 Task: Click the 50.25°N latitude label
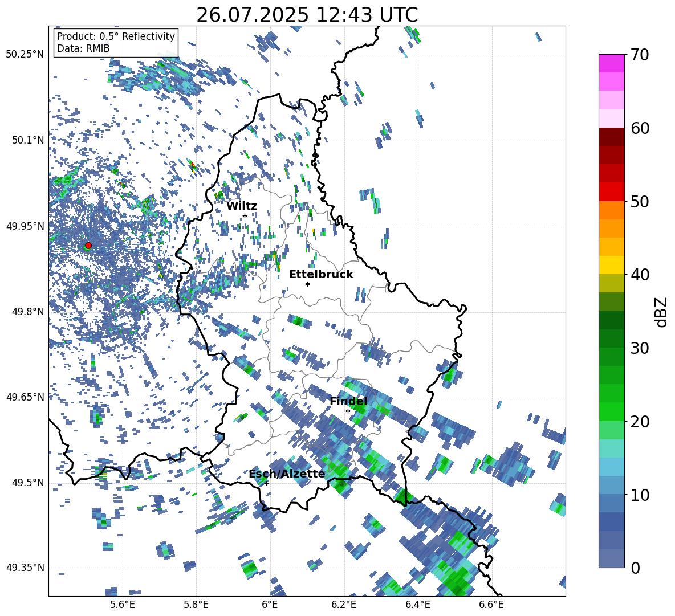point(25,55)
